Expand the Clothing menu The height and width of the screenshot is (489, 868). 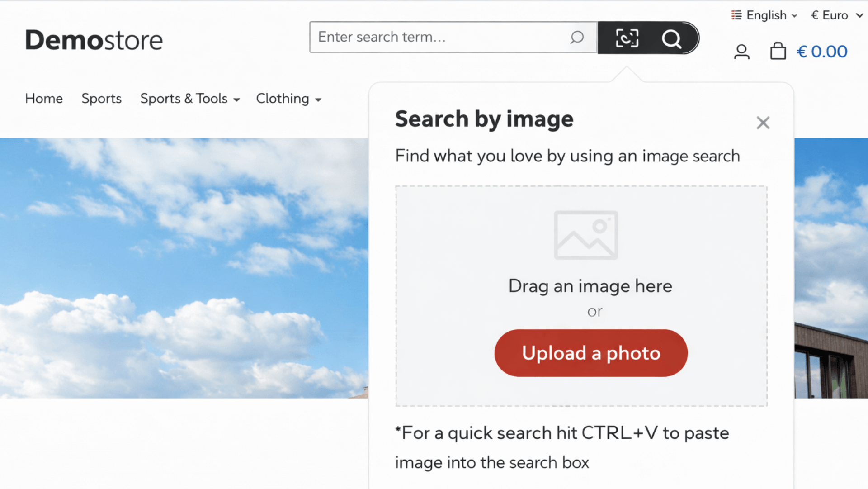(x=288, y=99)
